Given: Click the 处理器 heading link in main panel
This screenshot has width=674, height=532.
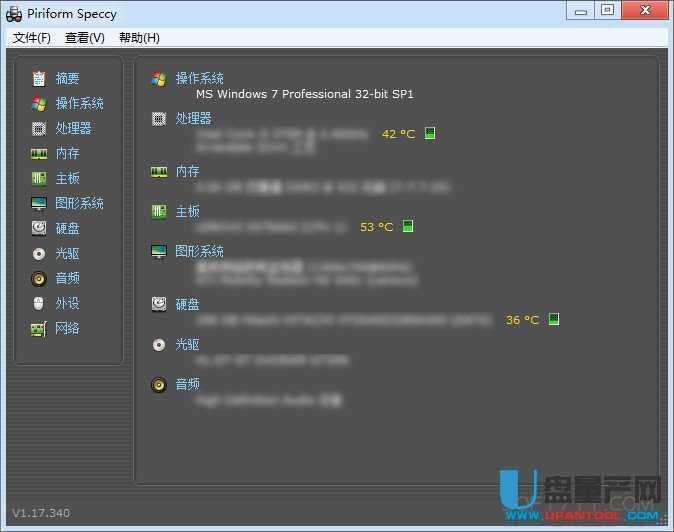Looking at the screenshot, I should click(x=193, y=118).
